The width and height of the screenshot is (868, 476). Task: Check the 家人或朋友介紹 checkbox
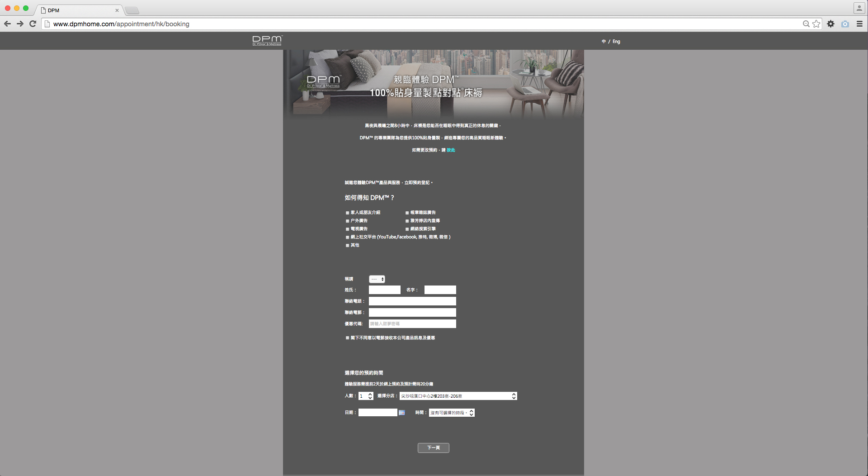[x=347, y=213]
